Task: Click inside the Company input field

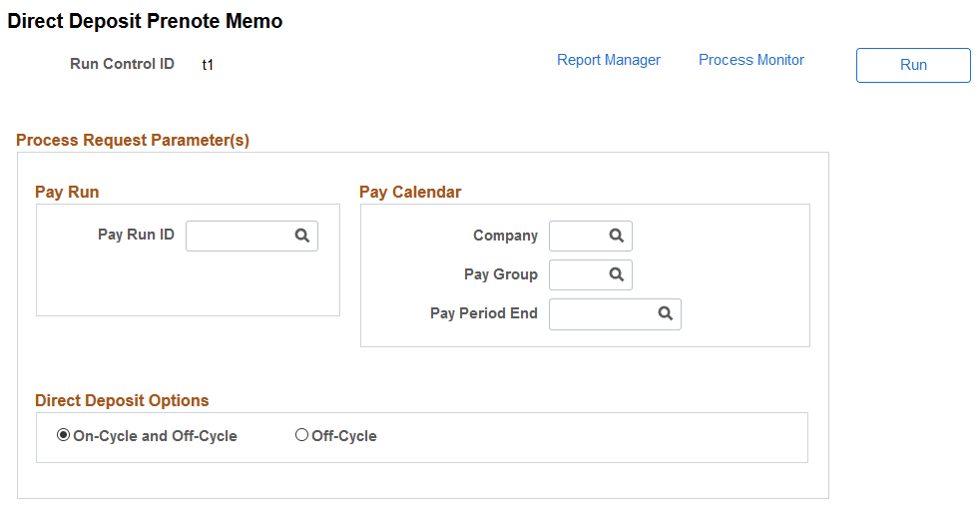Action: pyautogui.click(x=578, y=237)
